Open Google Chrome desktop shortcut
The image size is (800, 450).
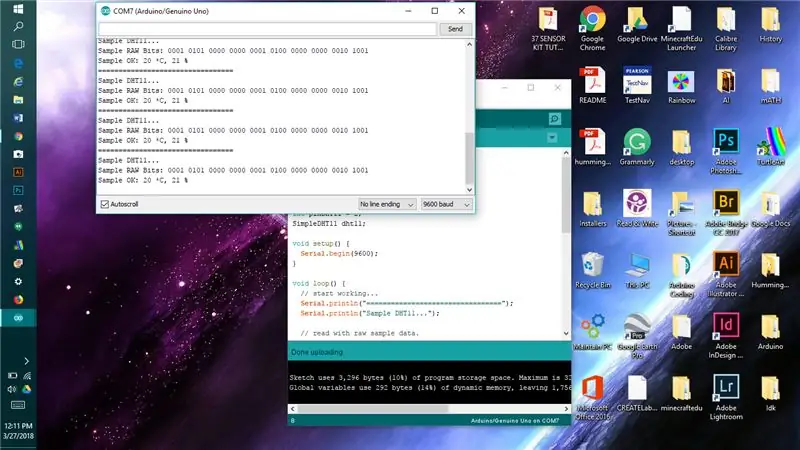[x=592, y=28]
